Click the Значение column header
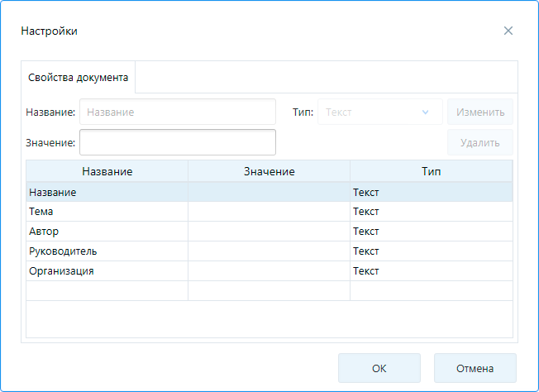This screenshot has width=539, height=392. pos(269,171)
